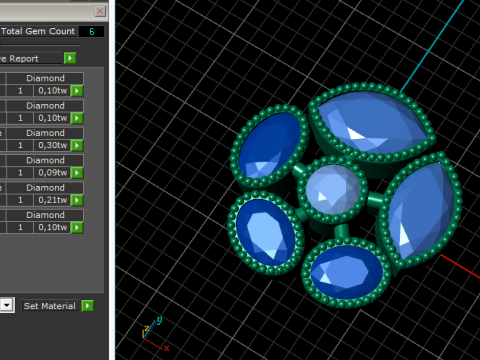
Task: Click quantity 1 in the 0,30tw row
Action: (20, 145)
